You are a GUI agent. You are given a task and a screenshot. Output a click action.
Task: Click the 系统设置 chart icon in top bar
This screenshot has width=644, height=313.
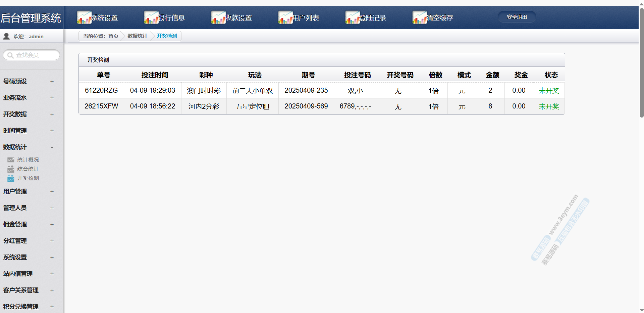[84, 17]
